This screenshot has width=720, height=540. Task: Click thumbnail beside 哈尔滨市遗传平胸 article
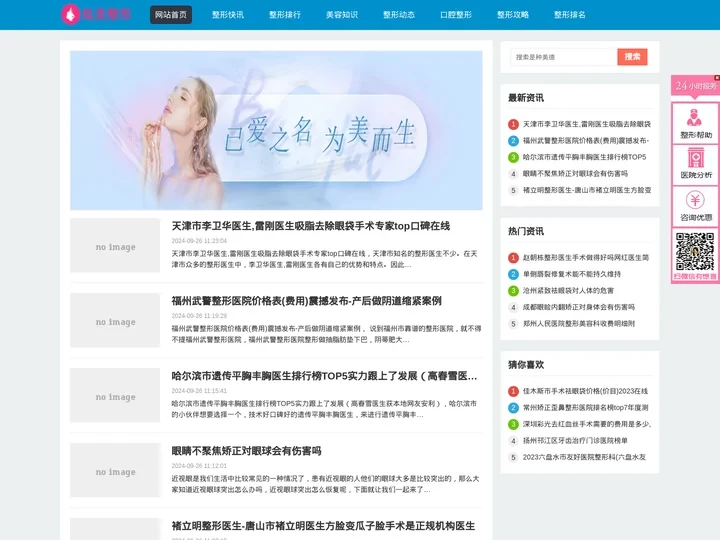click(115, 395)
